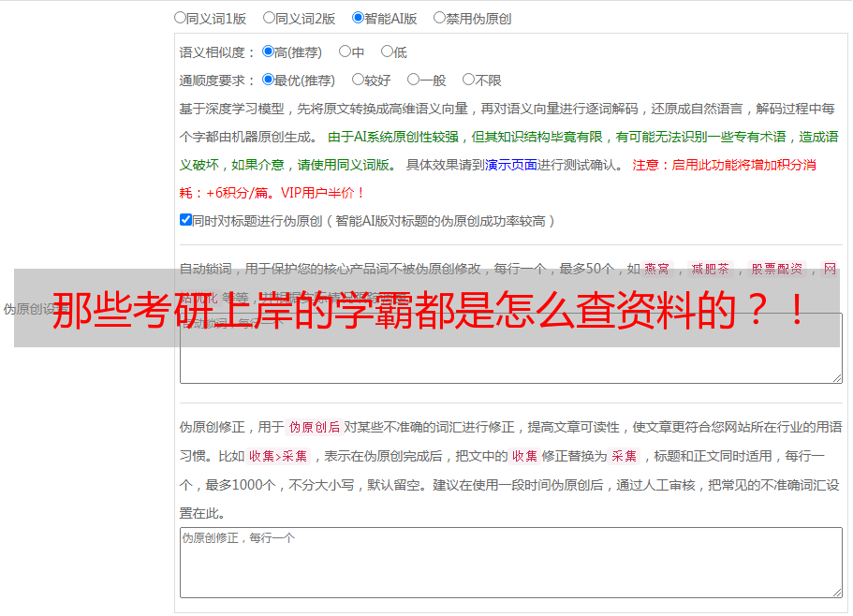Viewport: 853px width, 616px height.
Task: Set 语义相似度 to 中
Action: 345,51
